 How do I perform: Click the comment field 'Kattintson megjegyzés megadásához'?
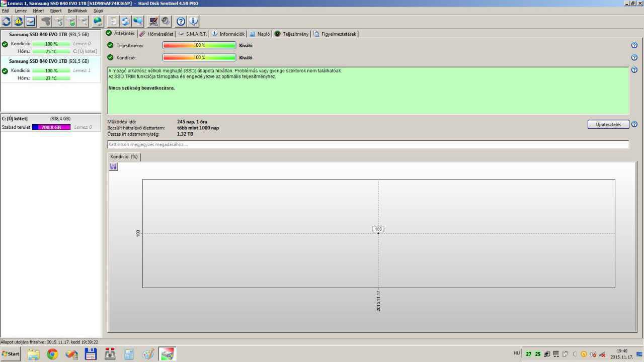368,144
